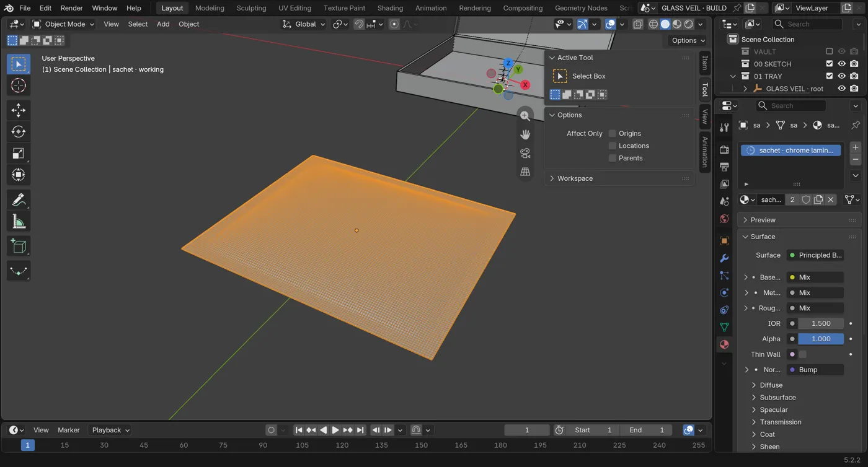Expand GLASS VEIL root tree item
This screenshot has width=868, height=467.
pos(745,89)
